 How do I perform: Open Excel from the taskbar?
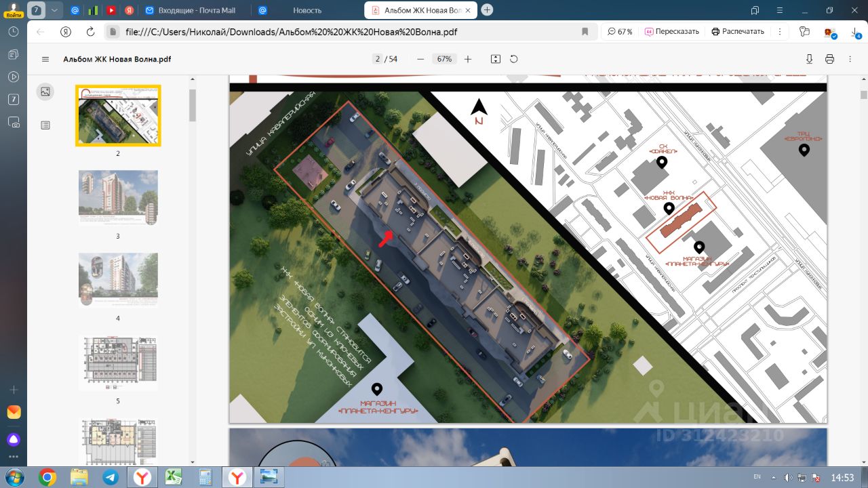click(x=174, y=477)
